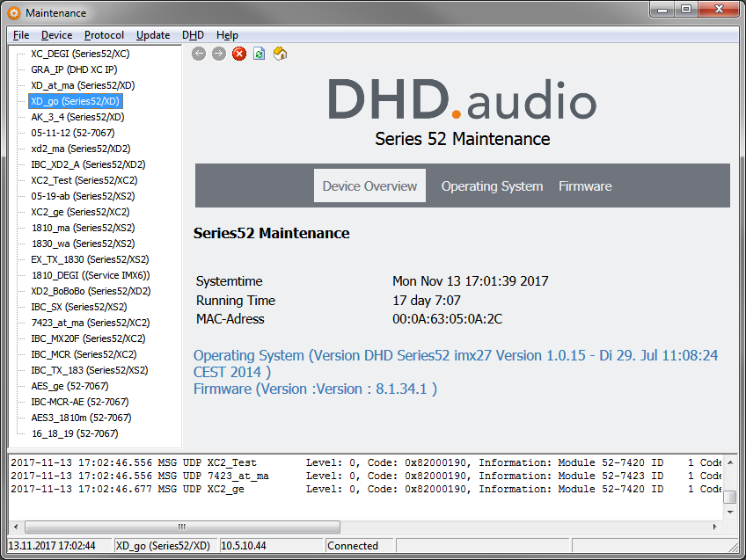Screen dimensions: 746x560
Task: Select IBC_MX20F (Series52/XC2) device
Action: (x=88, y=338)
